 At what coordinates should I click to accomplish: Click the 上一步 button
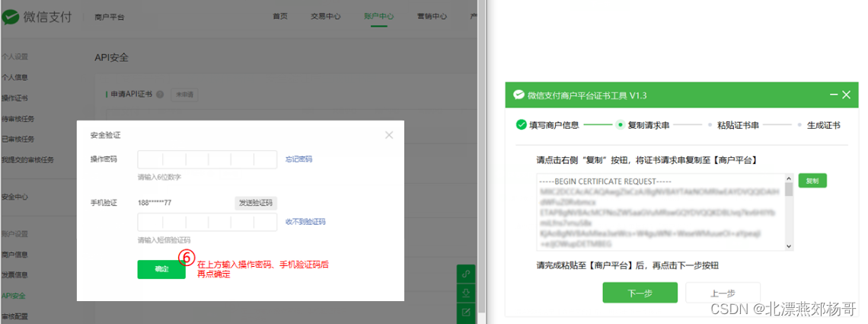tap(723, 293)
